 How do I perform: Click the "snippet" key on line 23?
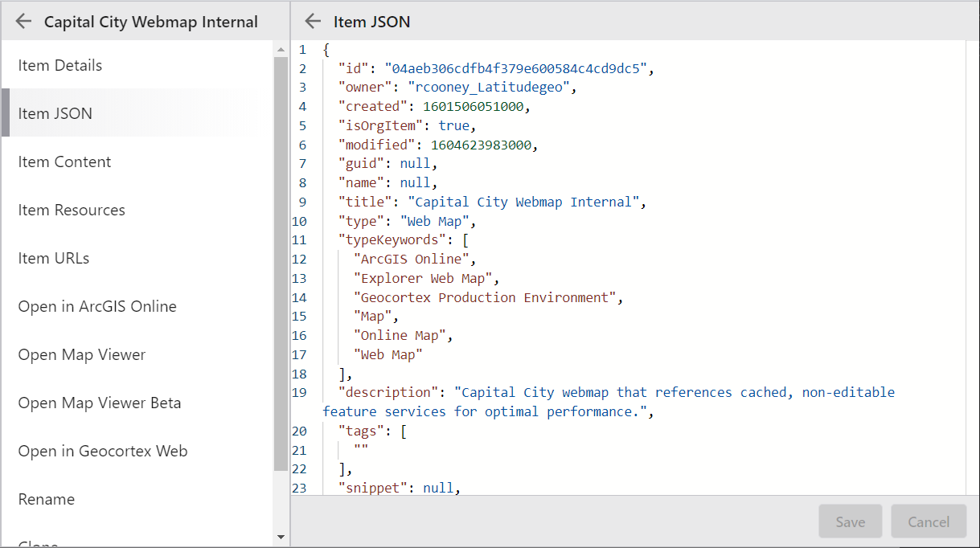coord(372,488)
